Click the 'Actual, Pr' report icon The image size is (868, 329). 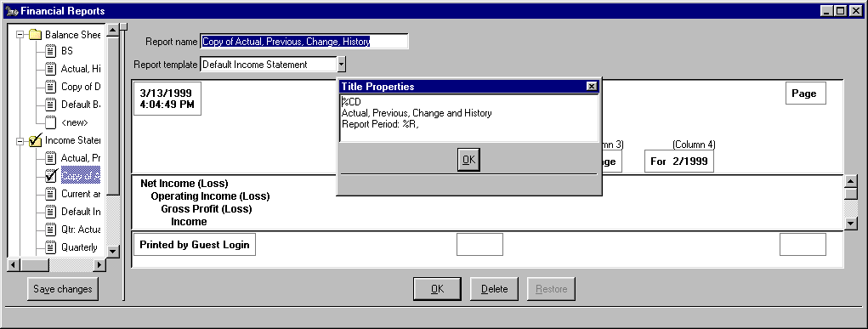[51, 158]
